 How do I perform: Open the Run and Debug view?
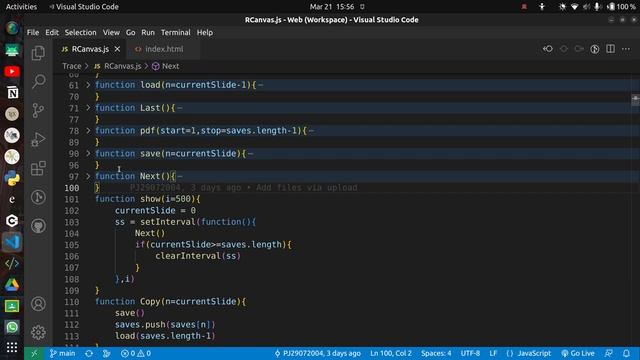pos(38,139)
